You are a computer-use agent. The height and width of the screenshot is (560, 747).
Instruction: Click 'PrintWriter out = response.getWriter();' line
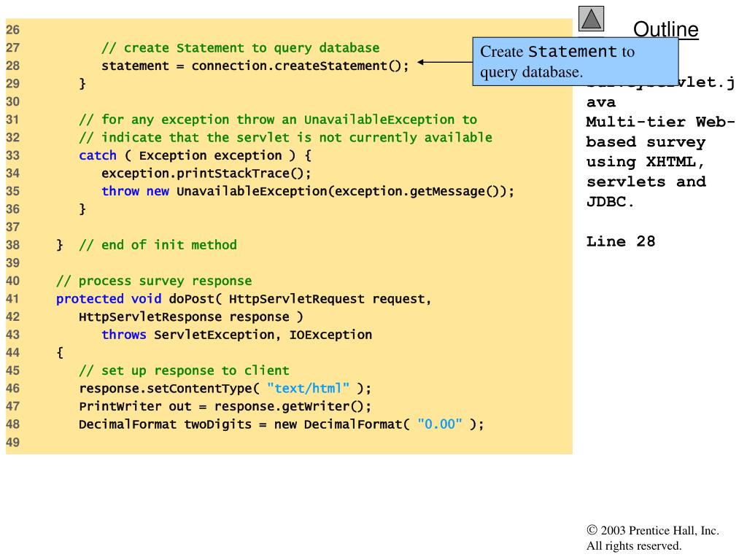225,407
